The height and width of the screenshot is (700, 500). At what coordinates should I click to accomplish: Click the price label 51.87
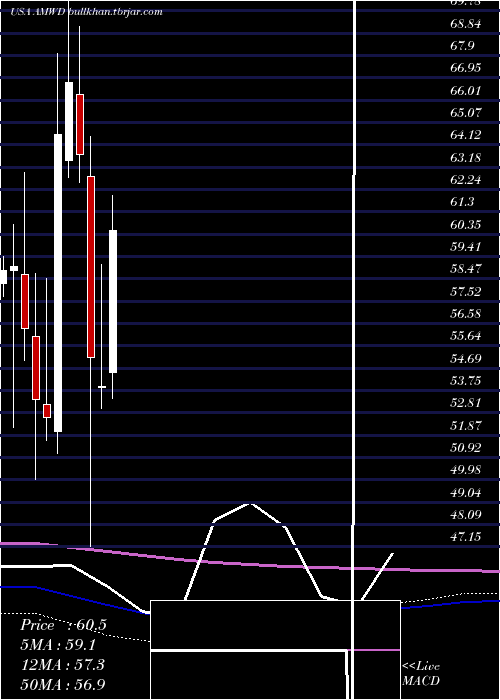(466, 425)
